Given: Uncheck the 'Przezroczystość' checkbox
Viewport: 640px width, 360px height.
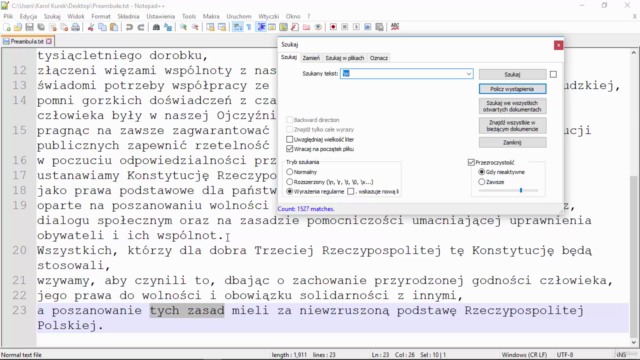Looking at the screenshot, I should pos(471,162).
